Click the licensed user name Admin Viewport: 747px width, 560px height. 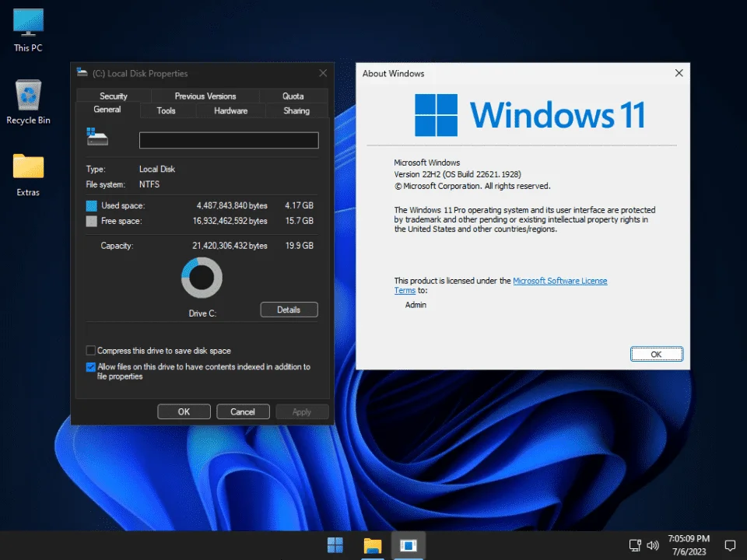(x=416, y=305)
